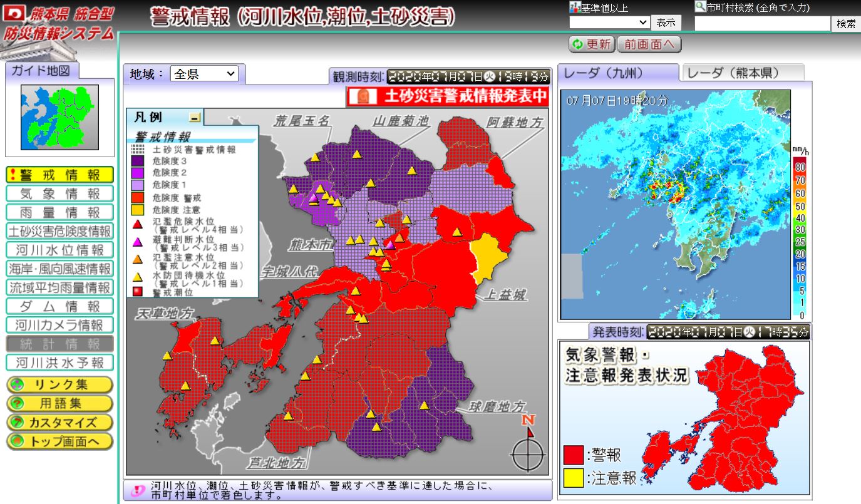Click the 検索 search button
861x504 pixels.
(846, 23)
